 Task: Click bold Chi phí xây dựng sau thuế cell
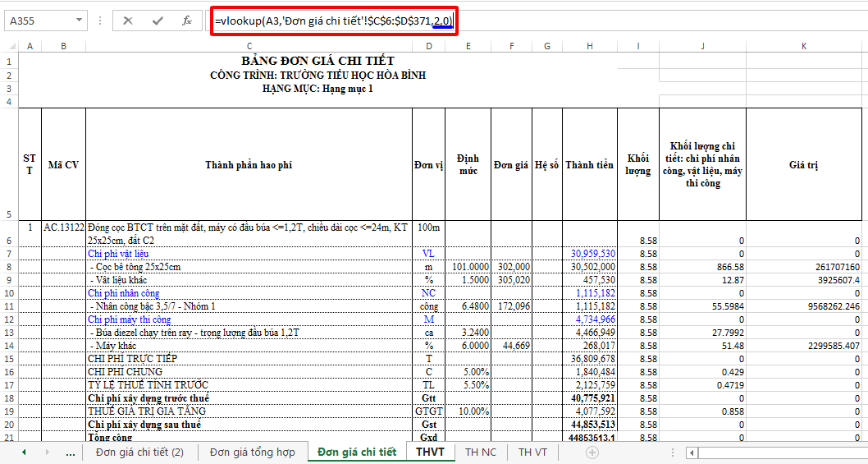249,424
